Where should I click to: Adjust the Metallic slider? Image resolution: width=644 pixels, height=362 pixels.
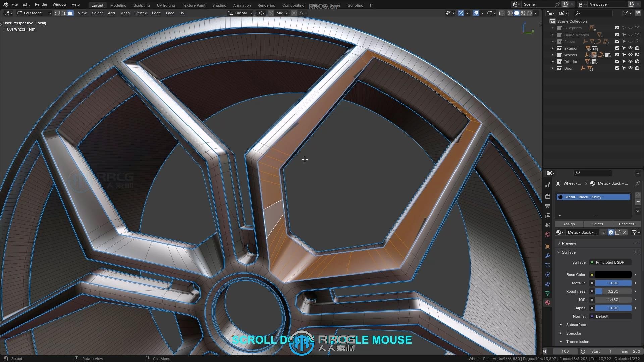coord(613,283)
